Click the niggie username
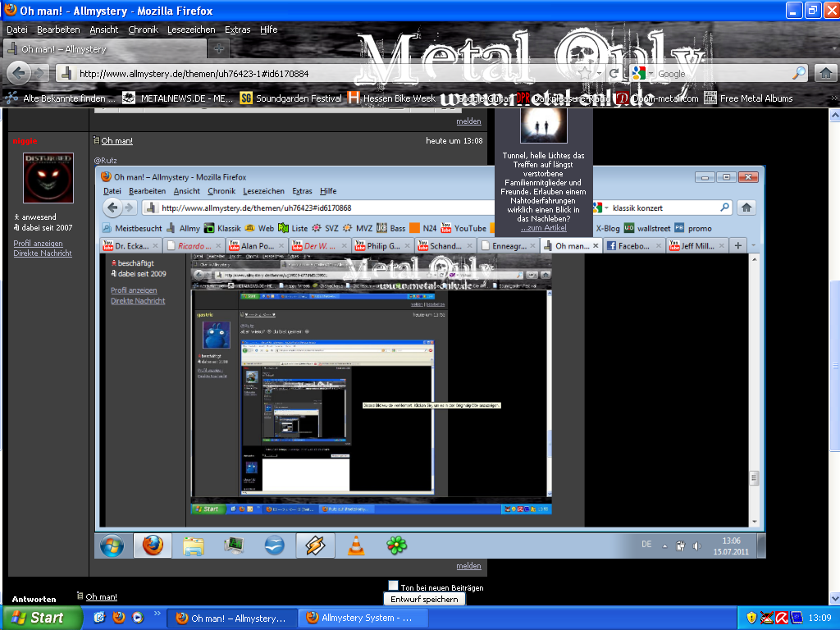Screen dimensions: 840x630 [x=25, y=141]
